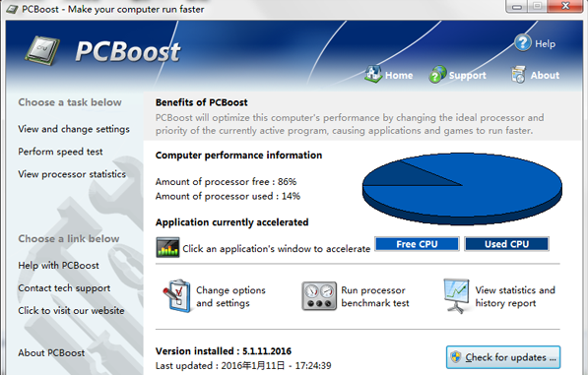Close the PCBoost window

coord(565,6)
